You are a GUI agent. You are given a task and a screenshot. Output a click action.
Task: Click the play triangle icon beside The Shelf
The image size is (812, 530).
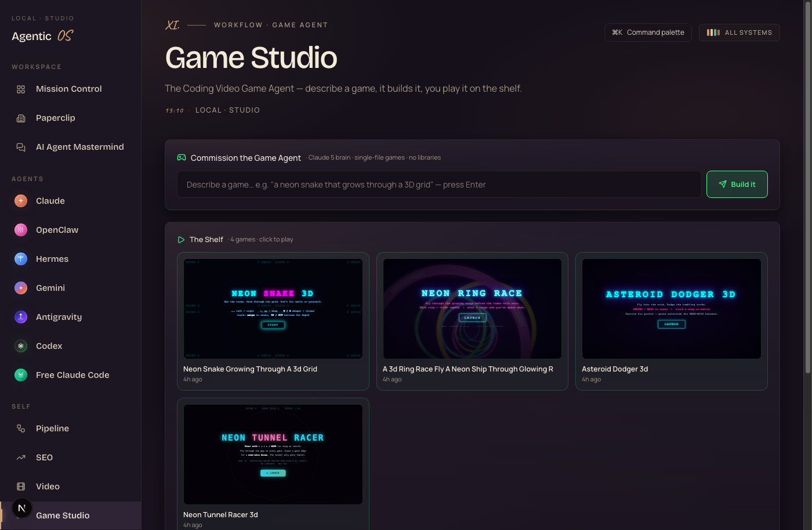click(x=181, y=239)
